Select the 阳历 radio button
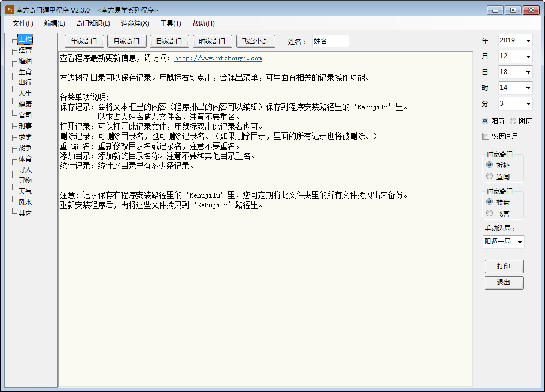 [485, 121]
